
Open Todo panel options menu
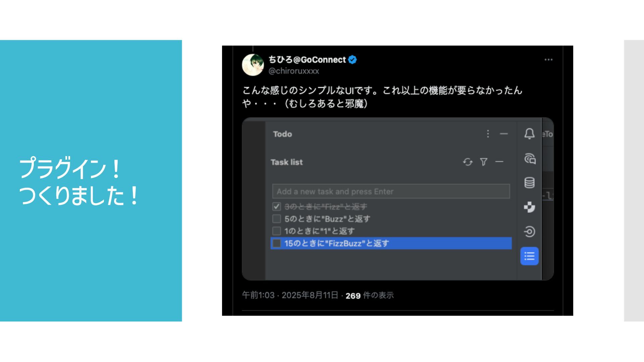pos(488,134)
